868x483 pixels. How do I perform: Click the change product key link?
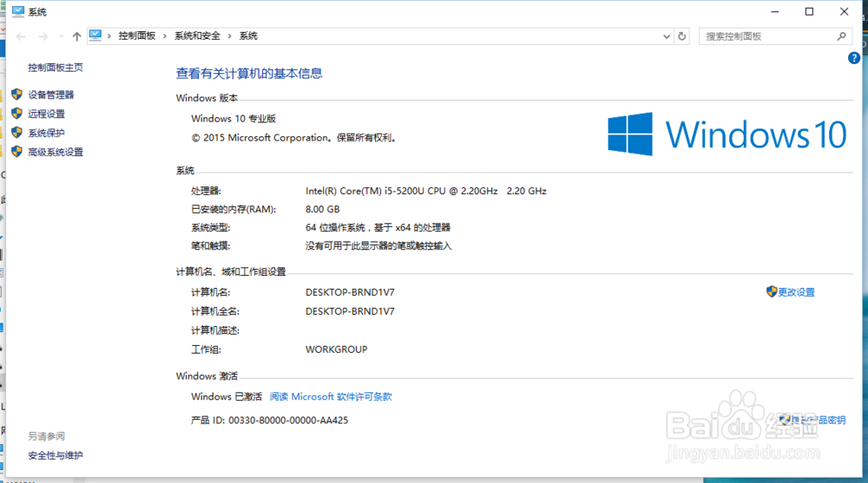pos(818,420)
